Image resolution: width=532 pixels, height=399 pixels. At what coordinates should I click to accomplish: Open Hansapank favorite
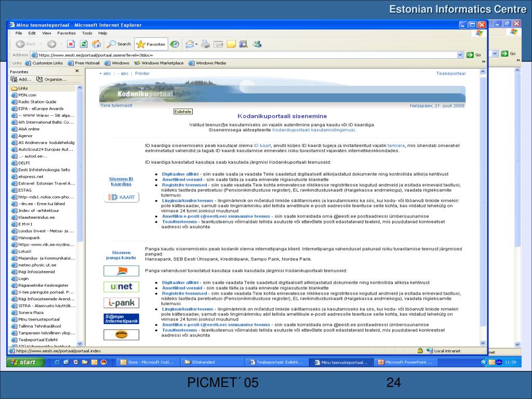click(x=26, y=238)
